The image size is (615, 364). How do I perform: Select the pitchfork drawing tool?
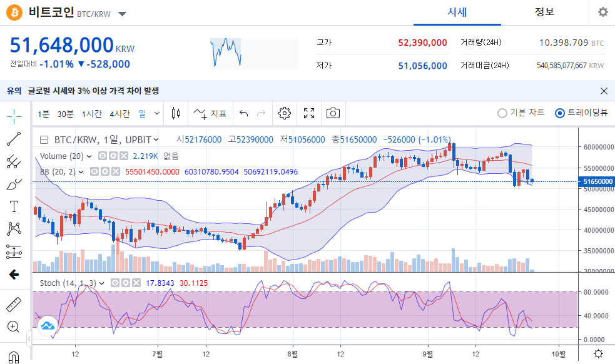tap(14, 161)
